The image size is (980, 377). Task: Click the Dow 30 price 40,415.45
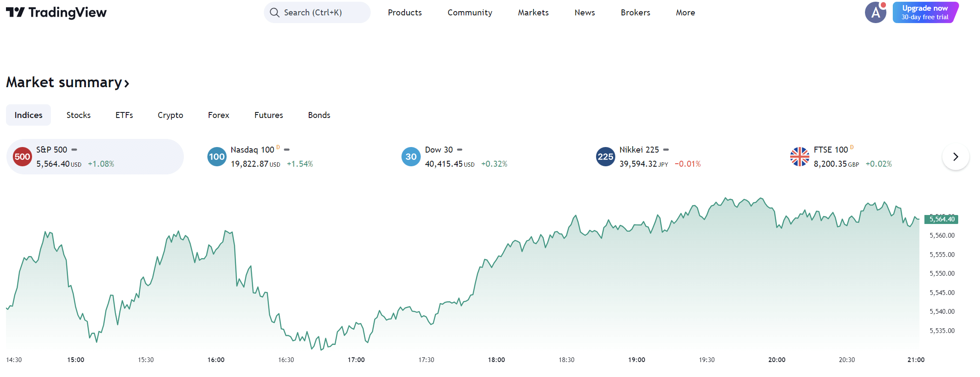(444, 164)
